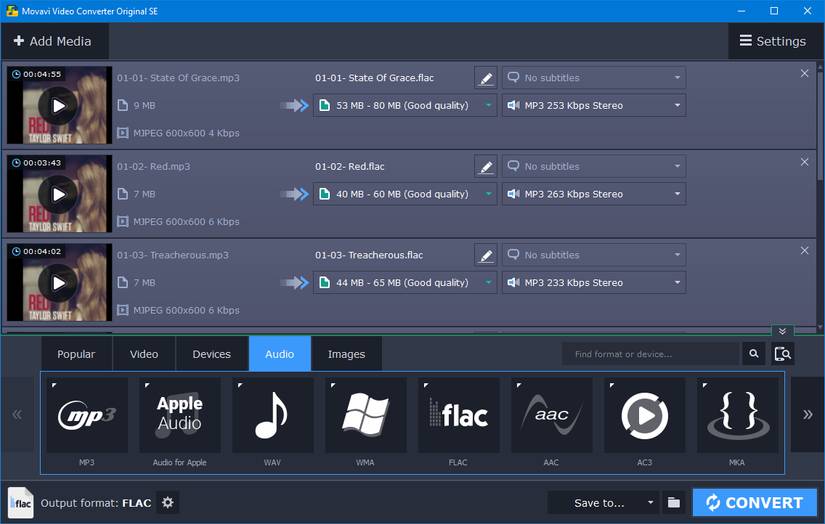Screen dimensions: 825x524
Task: Open MP3 233 Kbps Stereo audio dropdown
Action: point(593,283)
